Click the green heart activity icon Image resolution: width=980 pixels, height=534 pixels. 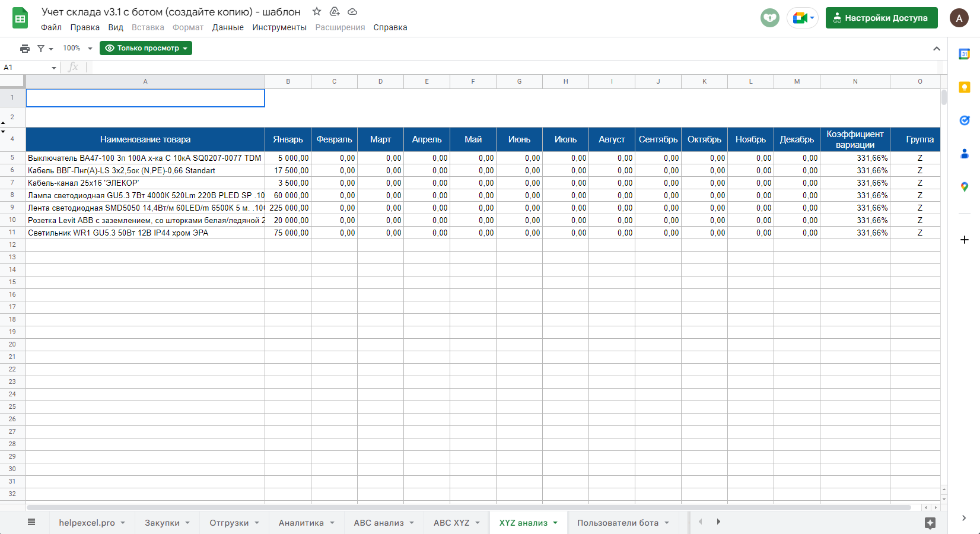(x=770, y=18)
